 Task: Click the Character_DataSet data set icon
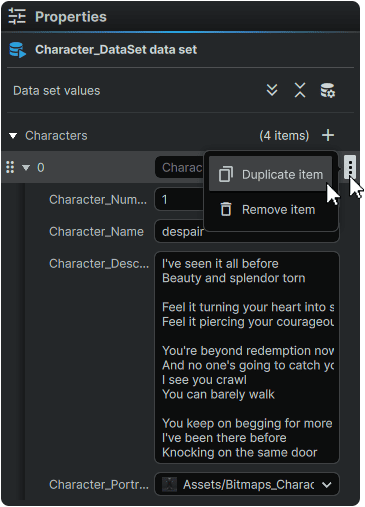coord(17,50)
